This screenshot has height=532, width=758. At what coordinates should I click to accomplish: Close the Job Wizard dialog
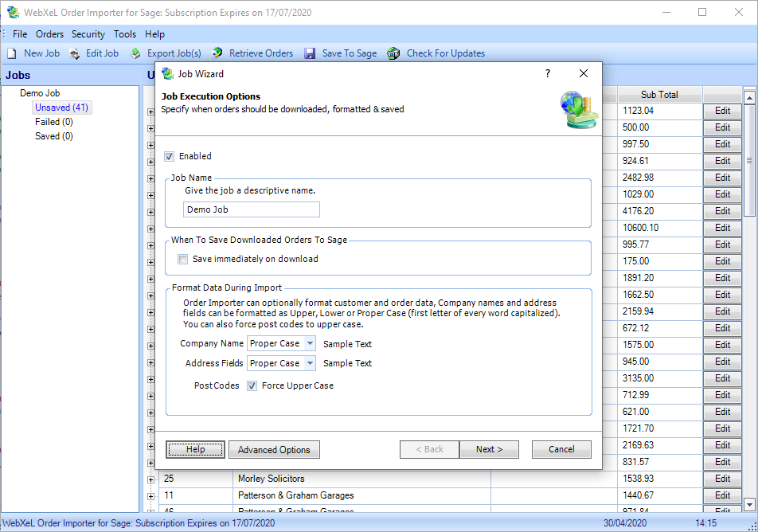pyautogui.click(x=584, y=73)
